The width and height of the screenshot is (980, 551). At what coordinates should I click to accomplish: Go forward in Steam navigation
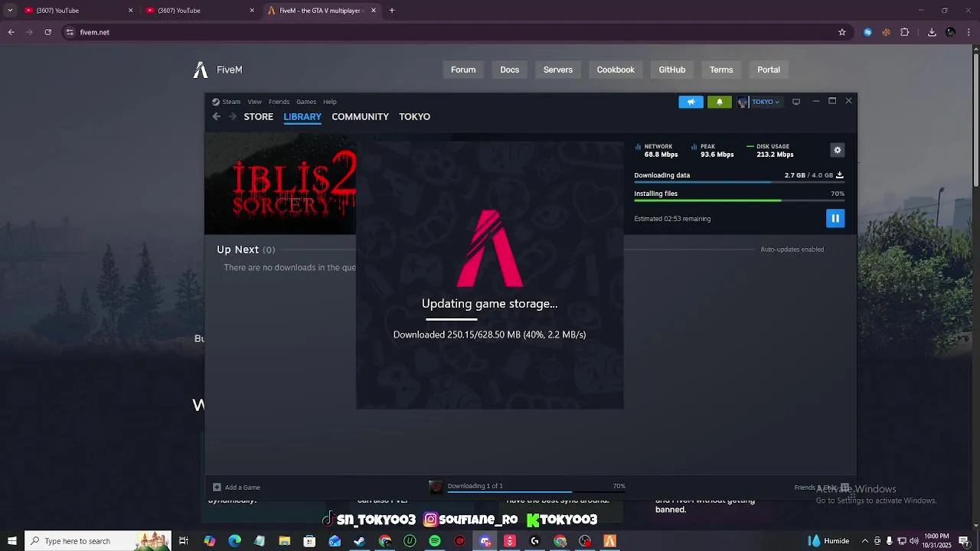coord(232,116)
